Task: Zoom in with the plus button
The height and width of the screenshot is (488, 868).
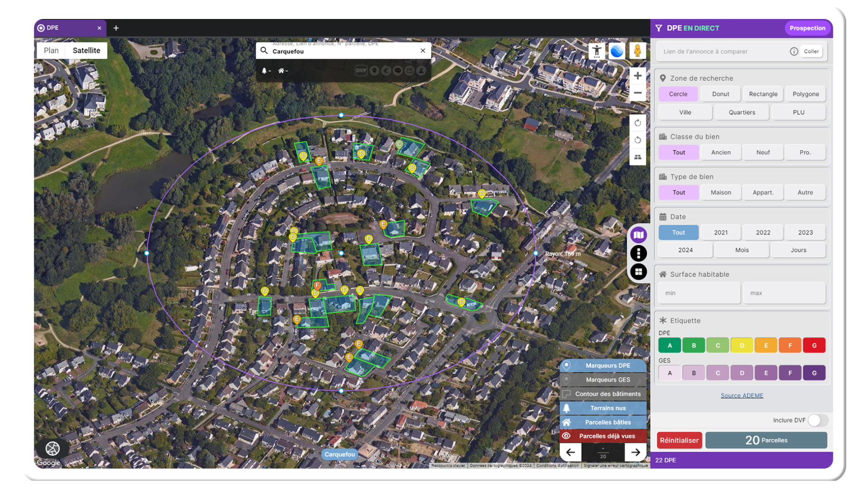Action: (x=637, y=76)
